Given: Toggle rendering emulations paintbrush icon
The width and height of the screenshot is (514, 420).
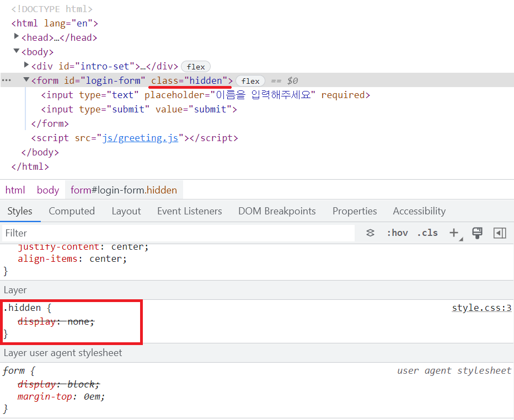Looking at the screenshot, I should click(477, 233).
